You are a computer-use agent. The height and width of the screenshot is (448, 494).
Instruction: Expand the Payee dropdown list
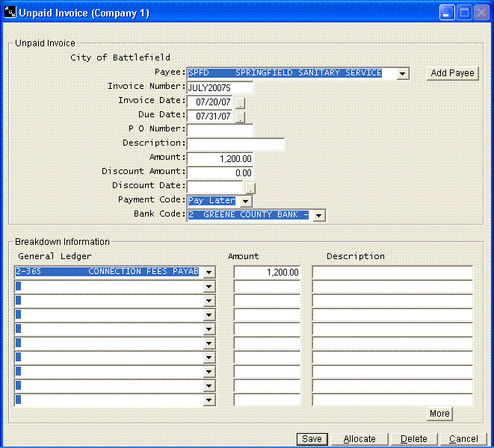[403, 74]
